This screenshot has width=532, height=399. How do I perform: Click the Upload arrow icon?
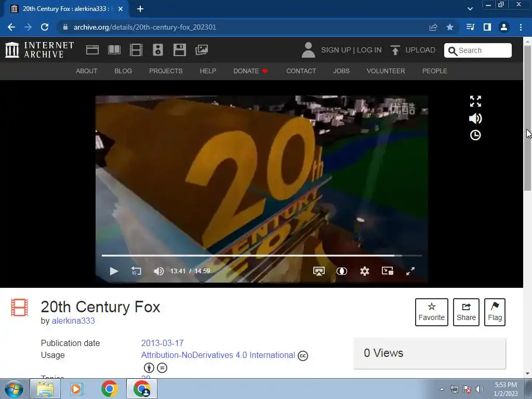coord(395,50)
